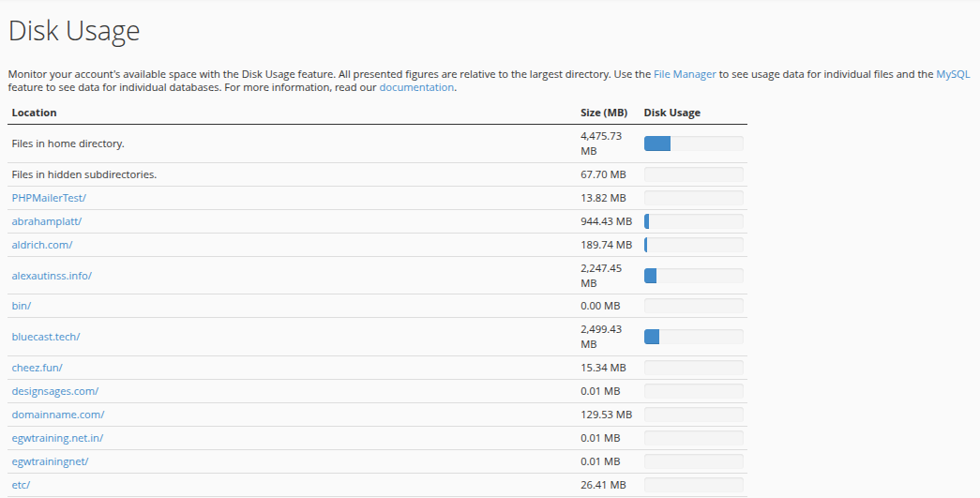Open the egwtrainingnet/ directory link

tap(50, 461)
